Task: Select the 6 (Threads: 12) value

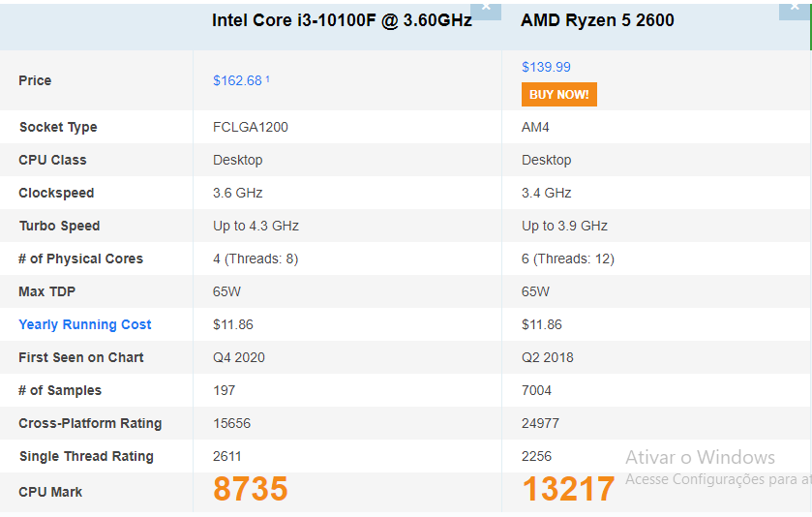Action: [x=567, y=258]
